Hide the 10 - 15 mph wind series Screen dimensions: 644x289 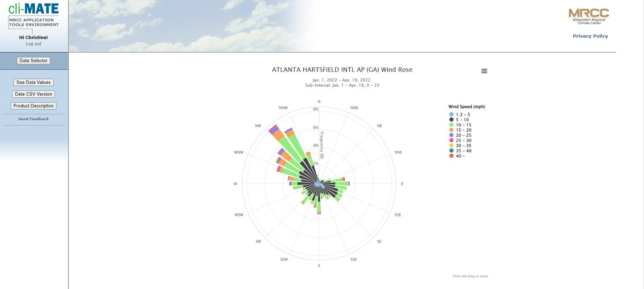click(463, 125)
